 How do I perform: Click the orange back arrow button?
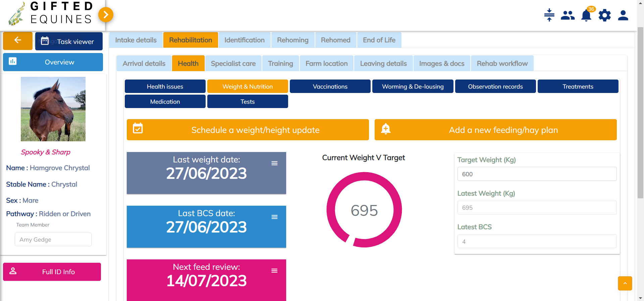(x=18, y=41)
